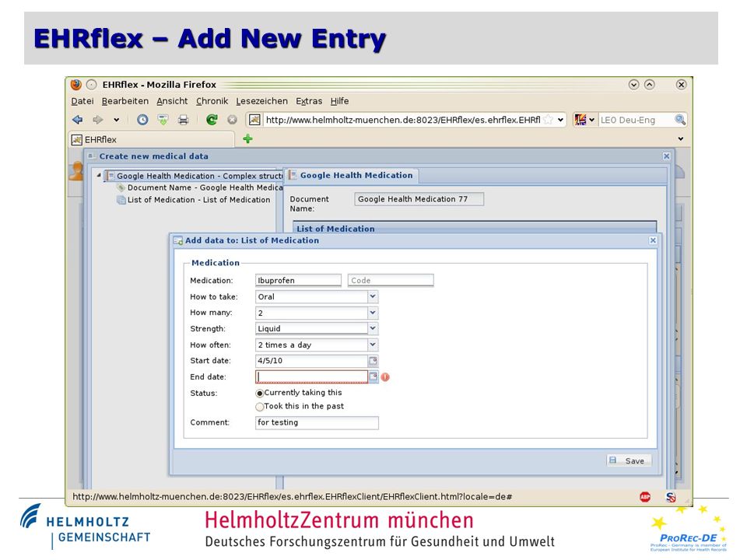Open the How often dropdown
747x560 pixels.
(373, 345)
